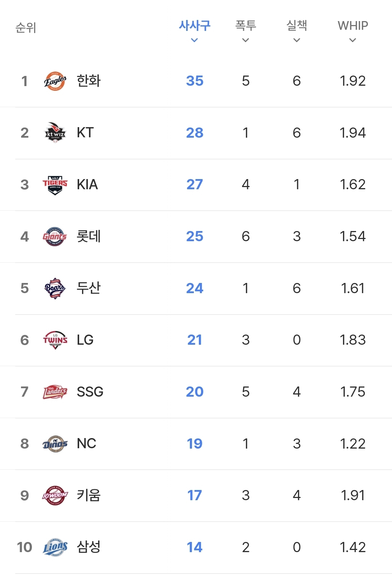Click the LG Twins team logo
The height and width of the screenshot is (579, 392).
point(55,340)
